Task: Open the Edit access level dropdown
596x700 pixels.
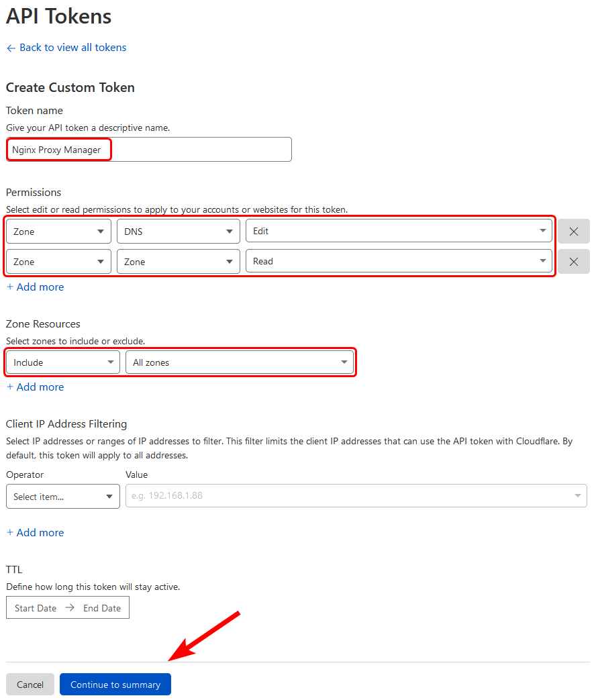Action: click(x=399, y=231)
